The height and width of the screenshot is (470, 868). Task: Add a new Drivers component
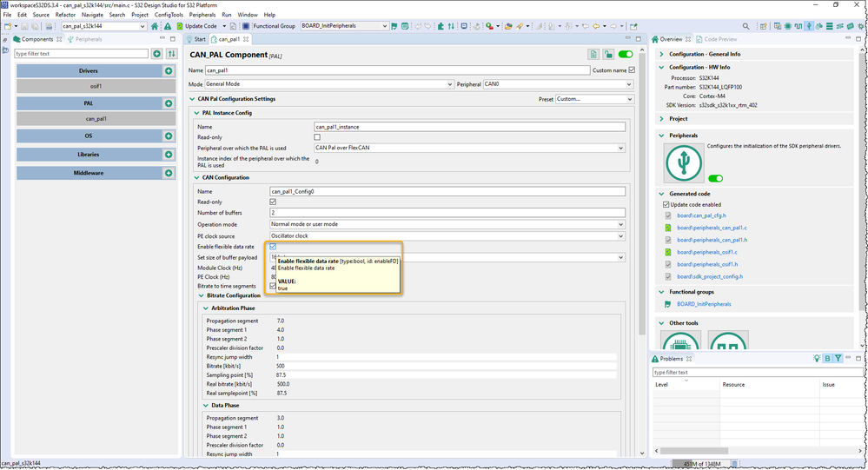(169, 70)
